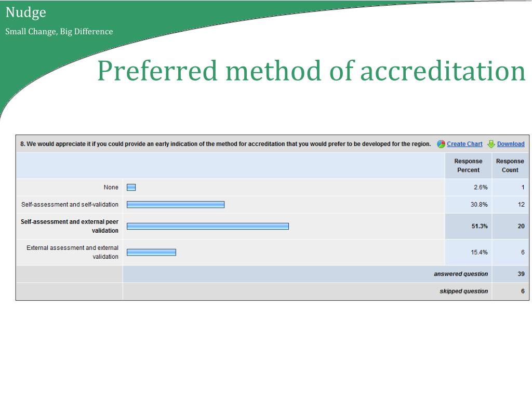532x399 pixels.
Task: Click 'External assessment and external validation' label
Action: coord(72,252)
